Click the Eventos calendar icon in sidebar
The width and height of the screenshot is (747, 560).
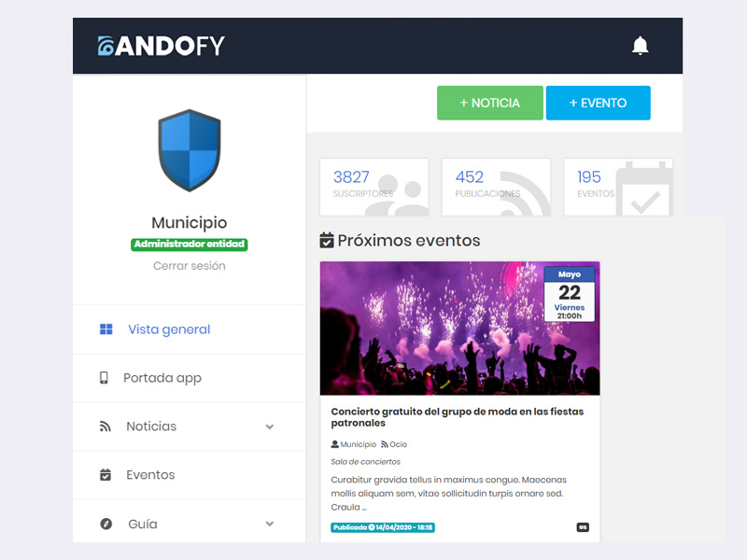pyautogui.click(x=106, y=475)
